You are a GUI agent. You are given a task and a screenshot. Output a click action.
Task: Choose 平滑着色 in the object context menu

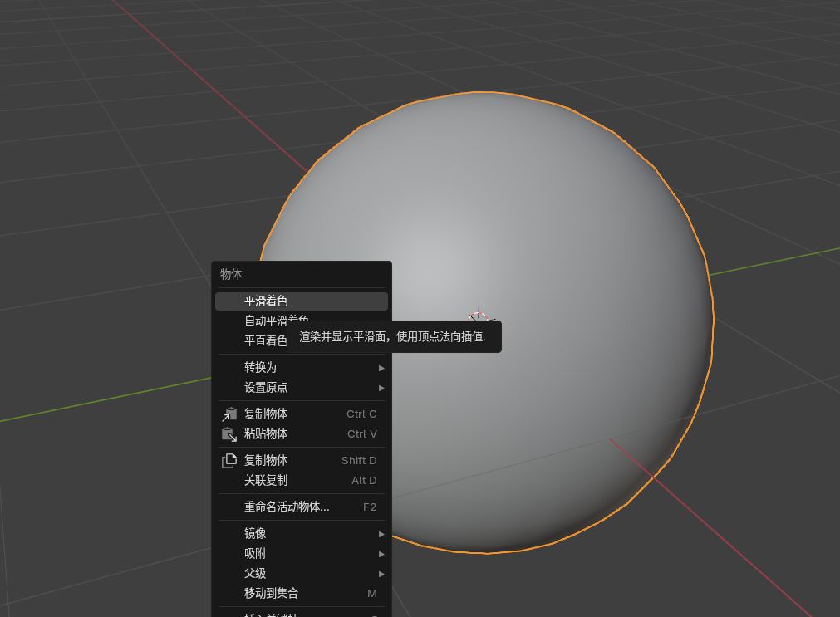pos(301,301)
